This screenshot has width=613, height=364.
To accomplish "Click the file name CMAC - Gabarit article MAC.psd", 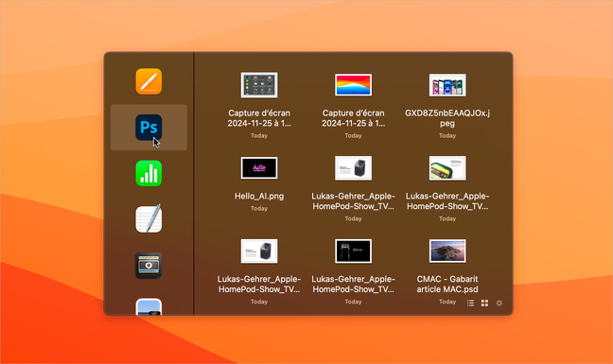I will (x=447, y=284).
